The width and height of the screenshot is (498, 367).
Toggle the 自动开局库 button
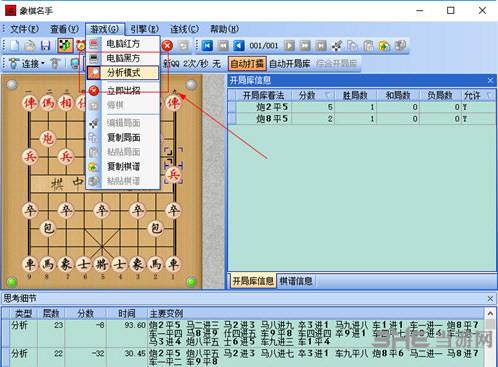click(289, 63)
